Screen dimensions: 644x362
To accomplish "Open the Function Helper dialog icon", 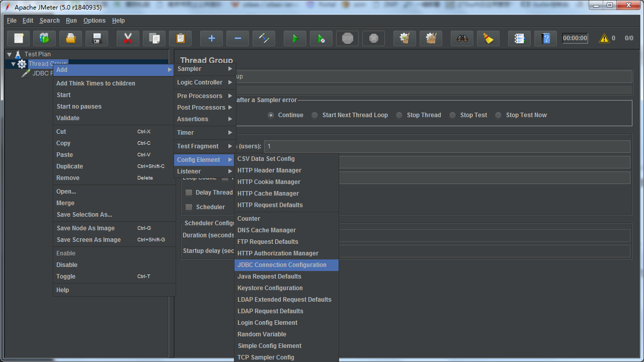I will point(520,38).
